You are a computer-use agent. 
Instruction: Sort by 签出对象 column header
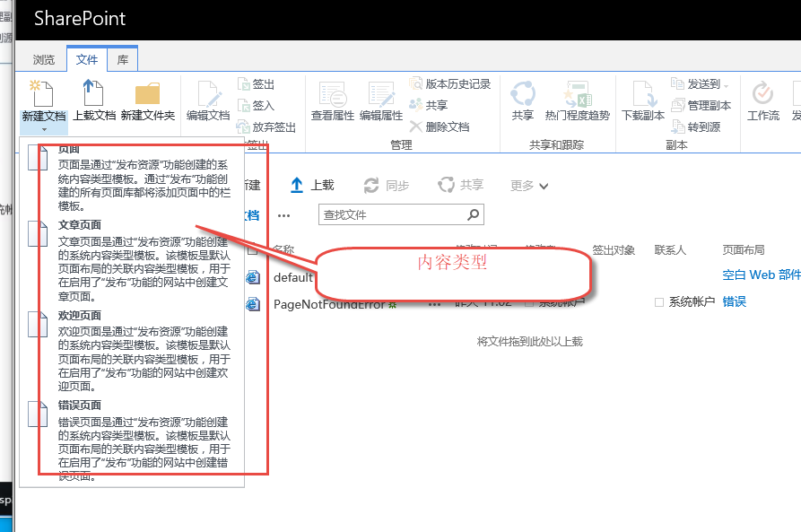click(613, 250)
